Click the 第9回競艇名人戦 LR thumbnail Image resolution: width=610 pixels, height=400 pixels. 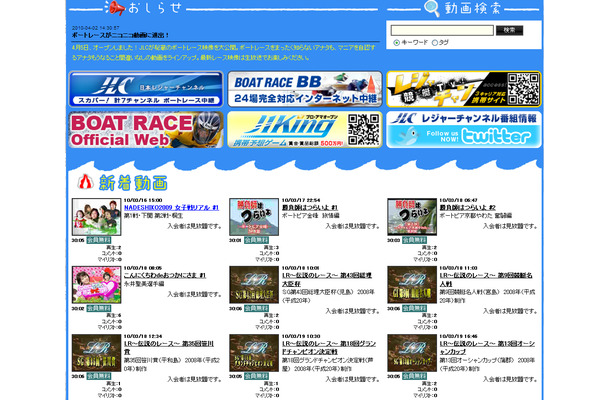[x=412, y=285]
